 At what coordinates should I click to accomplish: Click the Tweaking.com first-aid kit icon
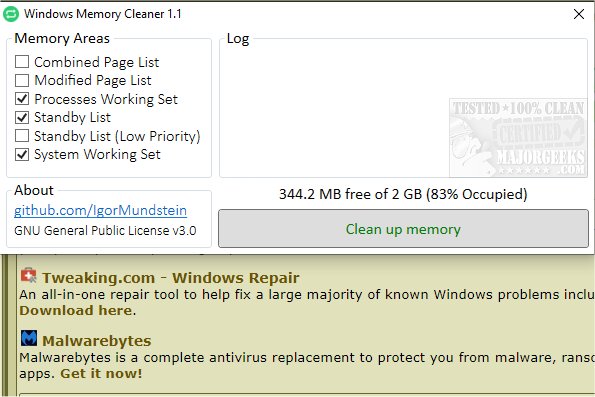point(28,276)
